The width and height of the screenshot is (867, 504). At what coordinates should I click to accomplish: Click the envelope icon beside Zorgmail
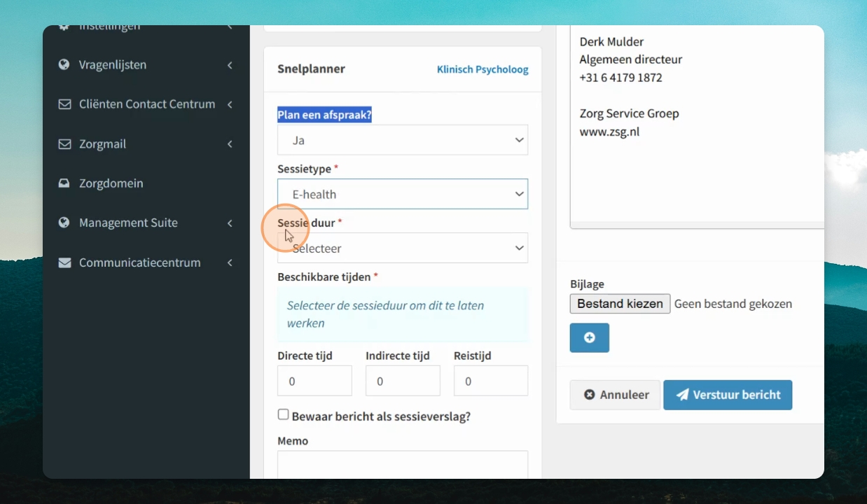pyautogui.click(x=64, y=144)
